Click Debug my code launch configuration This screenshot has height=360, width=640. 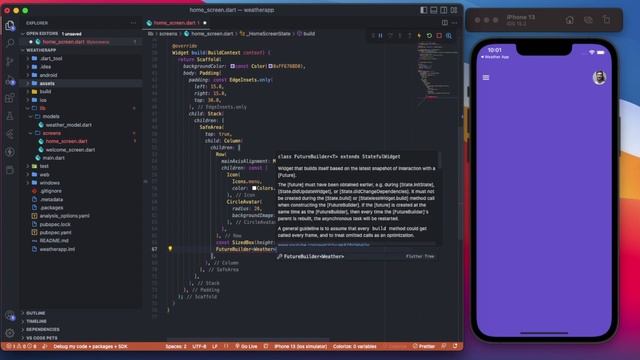tap(90, 346)
